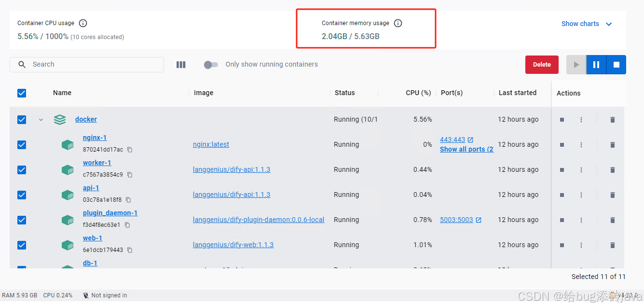Image resolution: width=644 pixels, height=307 pixels.
Task: Delete api-1 container via trash icon
Action: tap(613, 195)
